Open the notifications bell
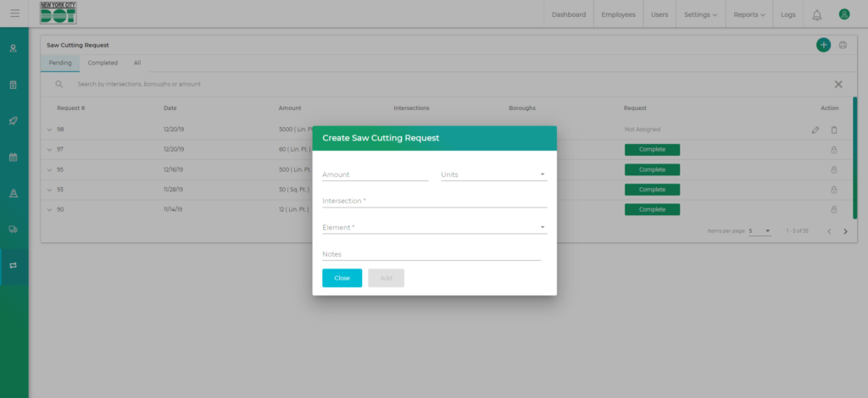868x398 pixels. click(816, 14)
